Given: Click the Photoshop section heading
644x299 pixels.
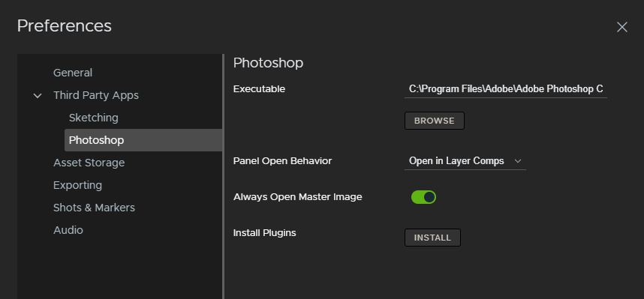Looking at the screenshot, I should pos(268,63).
